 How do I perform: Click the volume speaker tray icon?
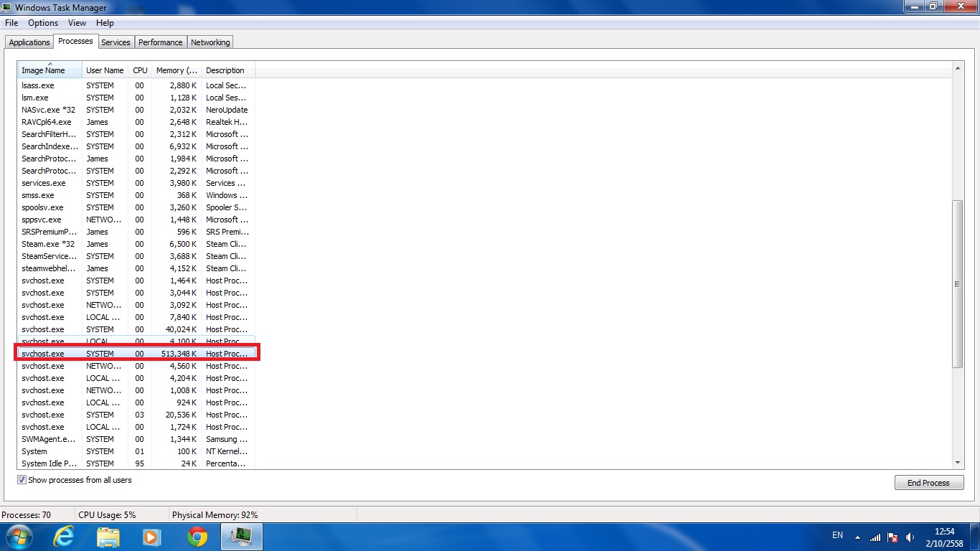[x=910, y=537]
